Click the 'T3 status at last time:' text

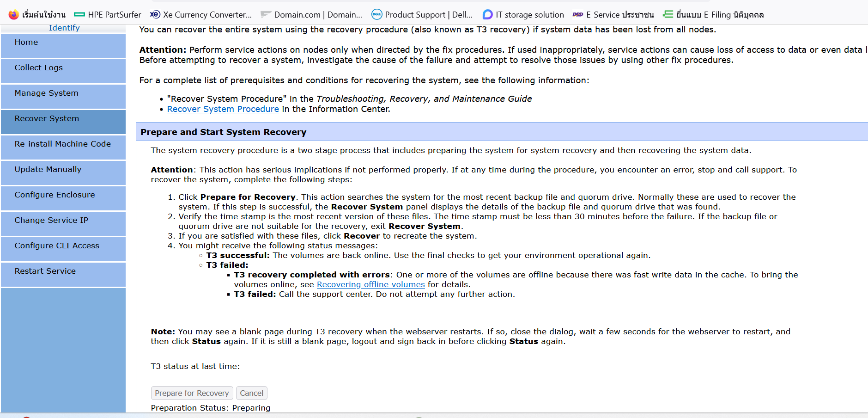pos(195,366)
